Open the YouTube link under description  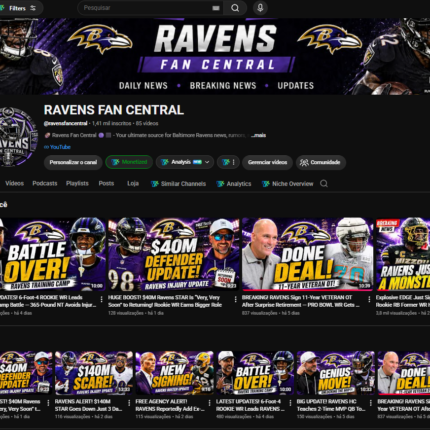point(57,147)
